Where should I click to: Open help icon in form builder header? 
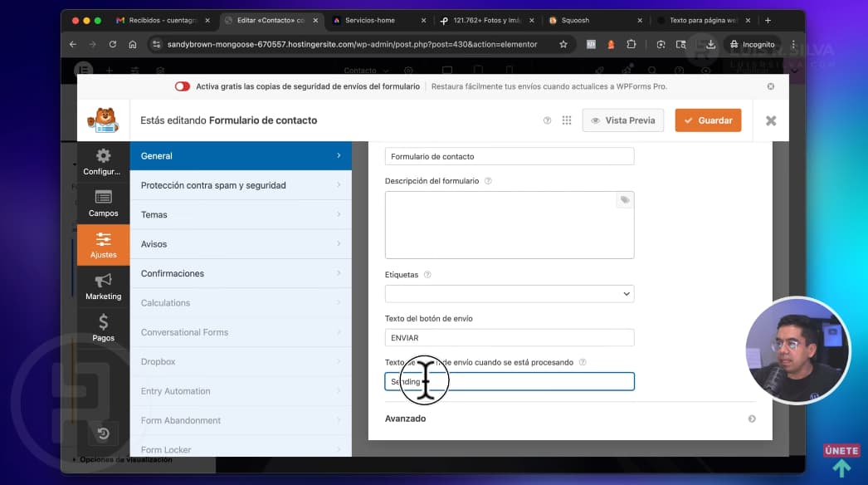(x=547, y=120)
